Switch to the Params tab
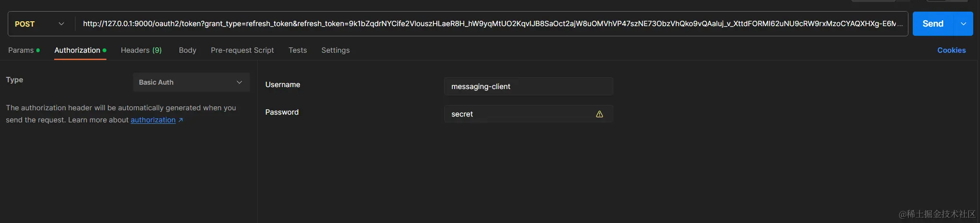Screen dimensions: 980x223 tap(21, 50)
